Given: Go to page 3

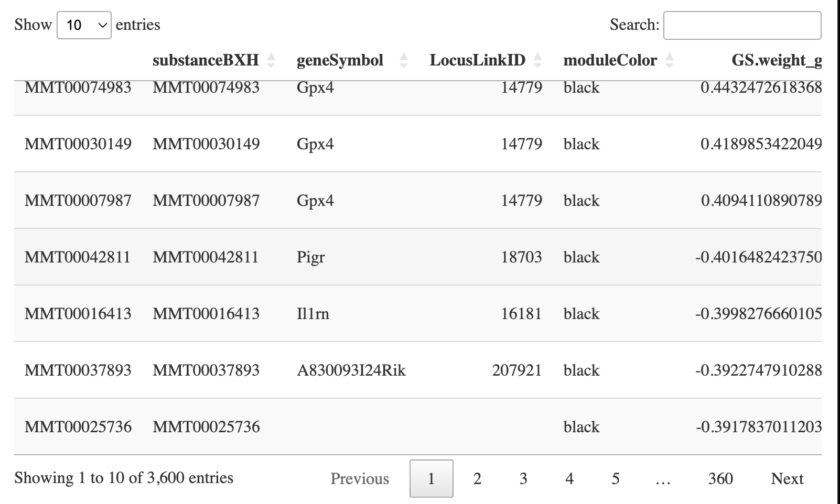Looking at the screenshot, I should click(x=523, y=478).
